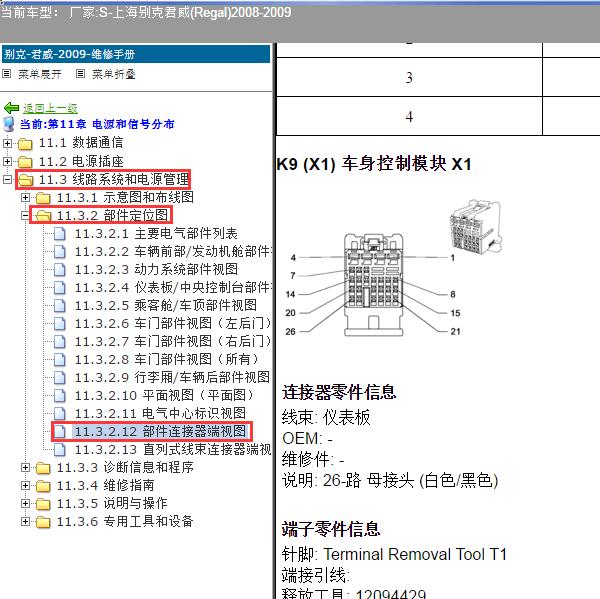Click page icon of 11.3.2.12 部件连接器端视图

coord(60,431)
